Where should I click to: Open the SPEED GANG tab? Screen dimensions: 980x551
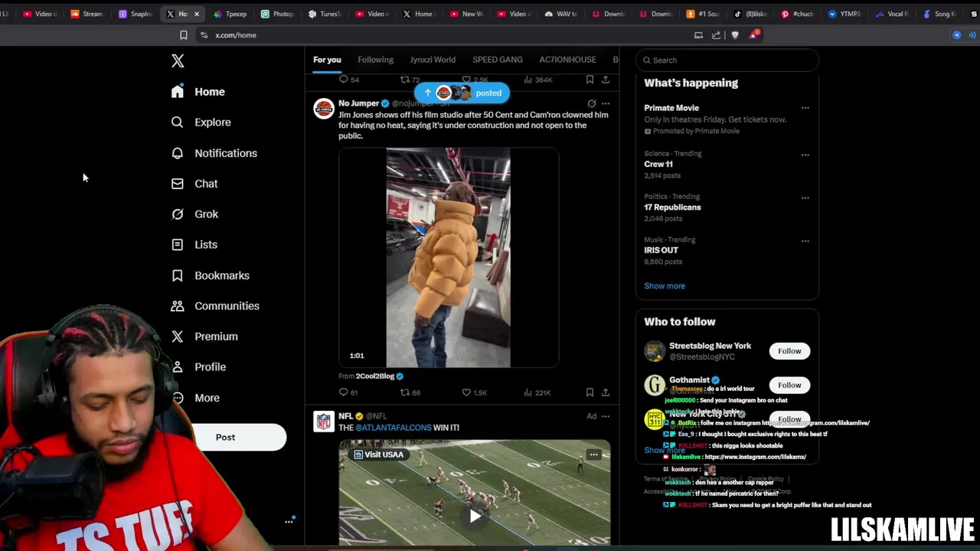498,60
